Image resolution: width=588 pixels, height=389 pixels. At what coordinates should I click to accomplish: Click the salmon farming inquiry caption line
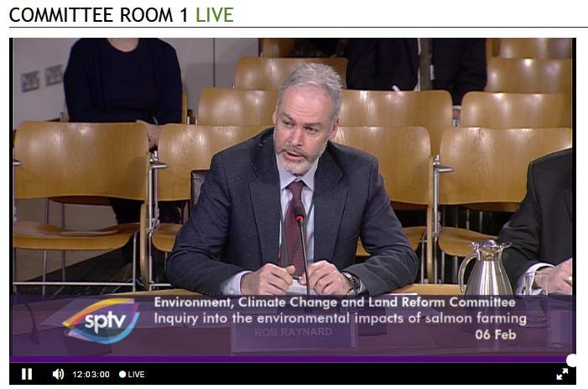coord(340,319)
